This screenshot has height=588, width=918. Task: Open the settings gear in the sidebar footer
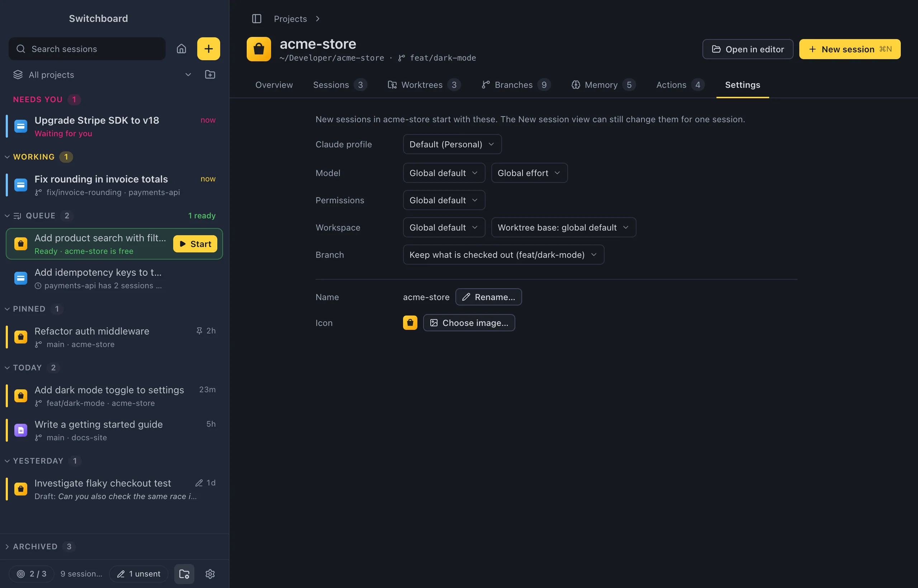[x=210, y=574]
